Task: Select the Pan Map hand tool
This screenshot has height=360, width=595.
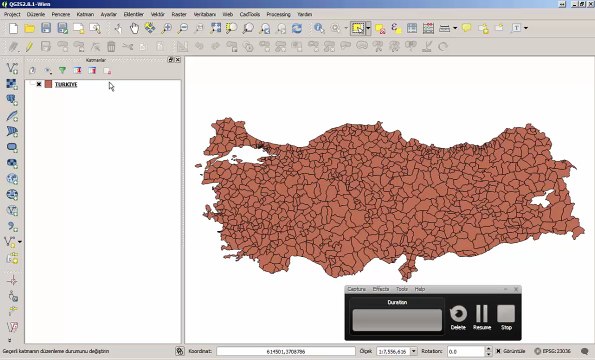Action: click(x=134, y=28)
